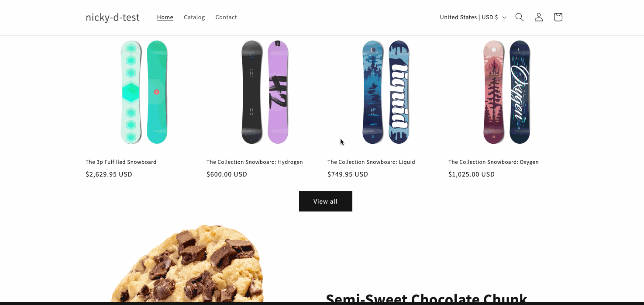Image resolution: width=644 pixels, height=305 pixels.
Task: Click the nicky-d-test store logo
Action: tap(113, 17)
